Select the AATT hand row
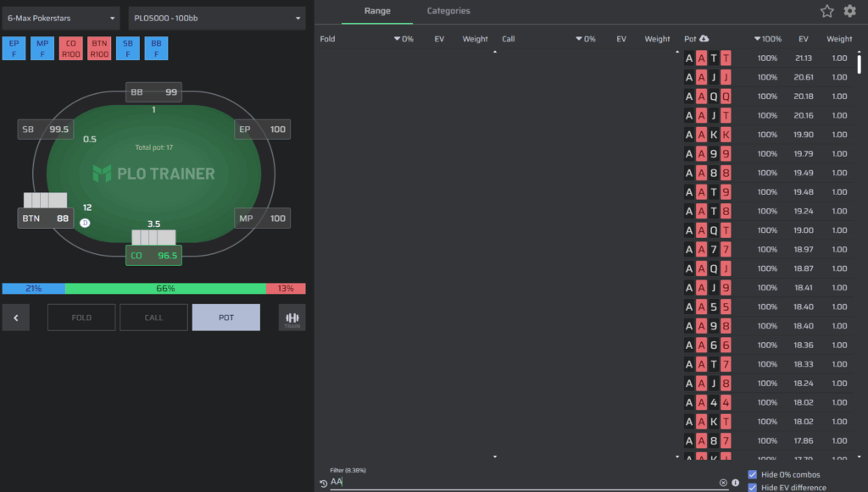 [x=768, y=58]
